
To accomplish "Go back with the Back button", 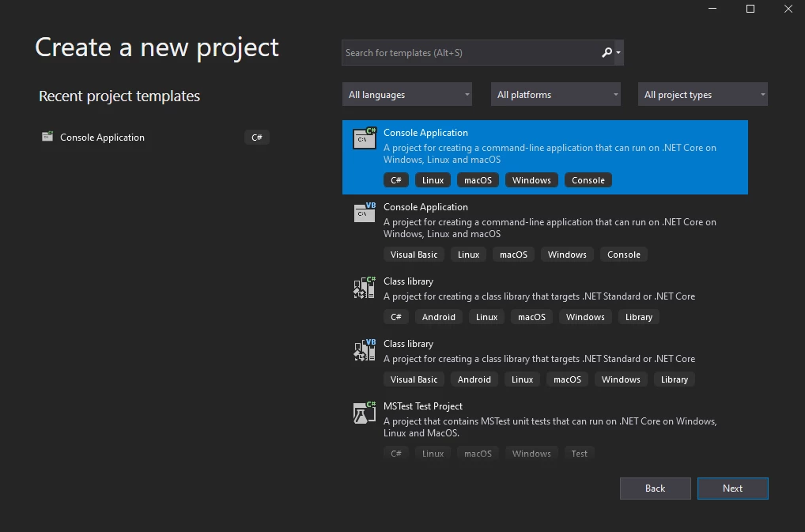I will click(655, 489).
